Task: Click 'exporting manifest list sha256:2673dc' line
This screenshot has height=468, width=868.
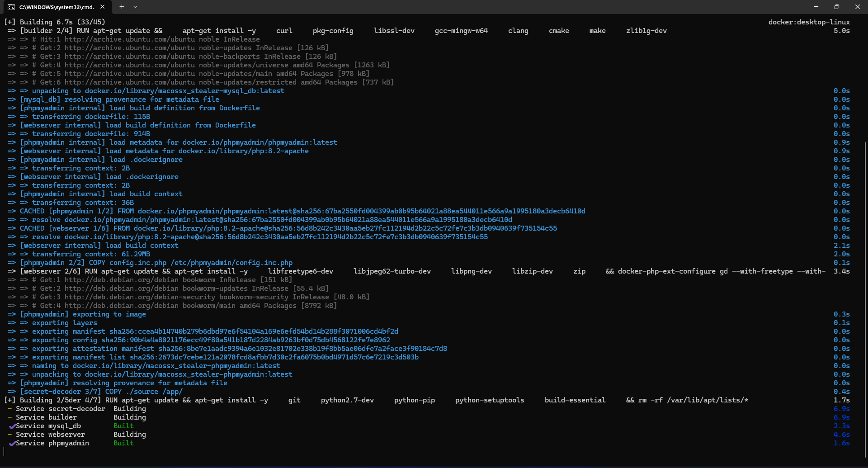Action: 213,357
